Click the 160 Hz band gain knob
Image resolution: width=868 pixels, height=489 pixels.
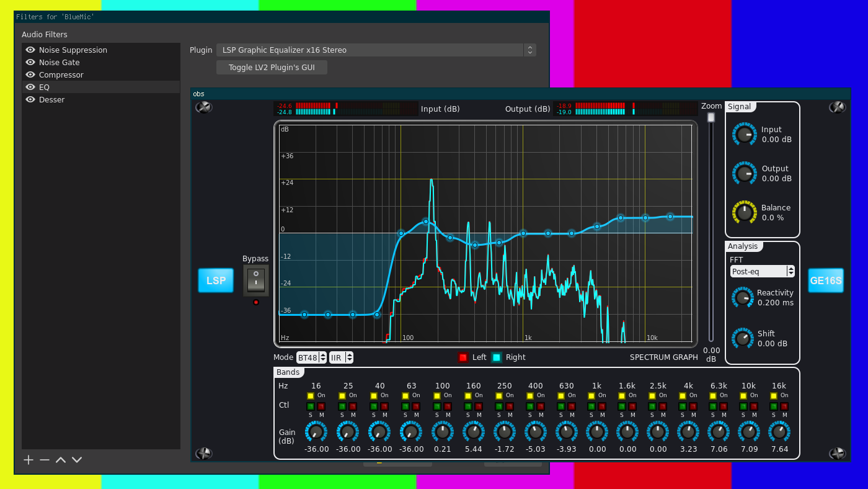pyautogui.click(x=473, y=432)
